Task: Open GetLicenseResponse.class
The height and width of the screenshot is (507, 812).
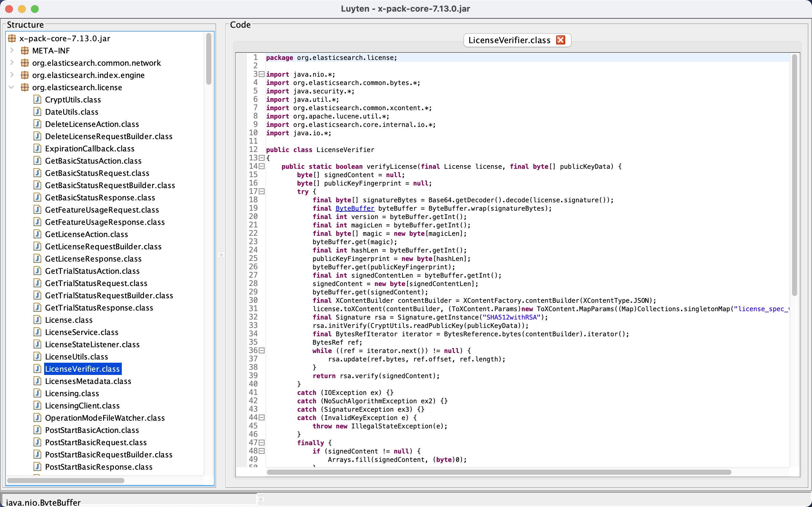Action: 93,259
